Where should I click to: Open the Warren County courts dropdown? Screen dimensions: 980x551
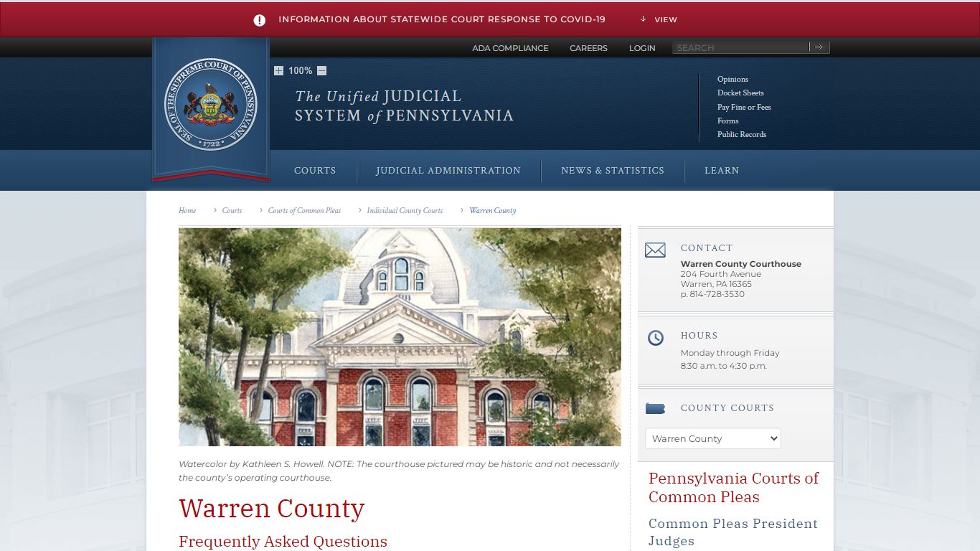tap(712, 438)
